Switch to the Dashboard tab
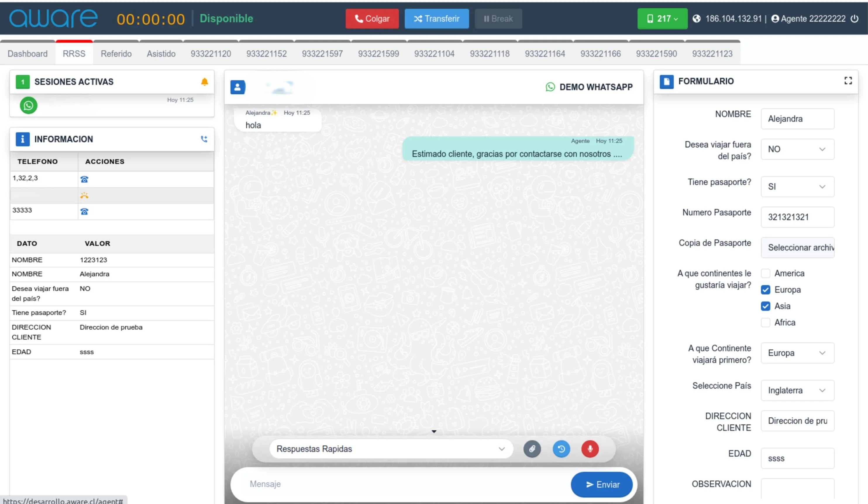Viewport: 868px width, 504px height. (x=27, y=54)
